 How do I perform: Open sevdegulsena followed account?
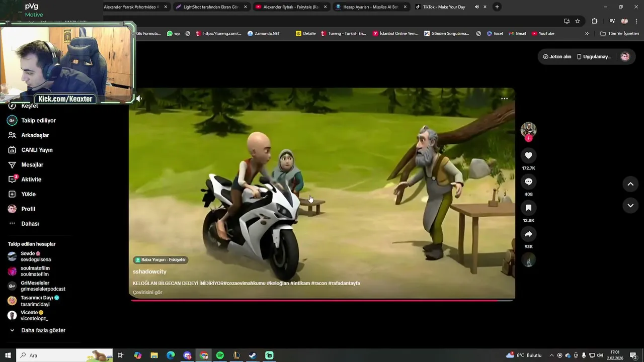click(30, 256)
